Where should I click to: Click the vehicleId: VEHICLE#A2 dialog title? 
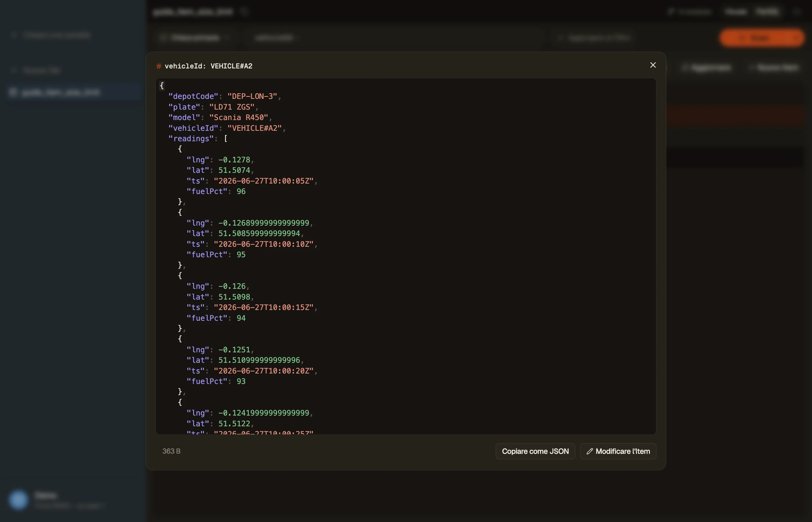pos(209,66)
